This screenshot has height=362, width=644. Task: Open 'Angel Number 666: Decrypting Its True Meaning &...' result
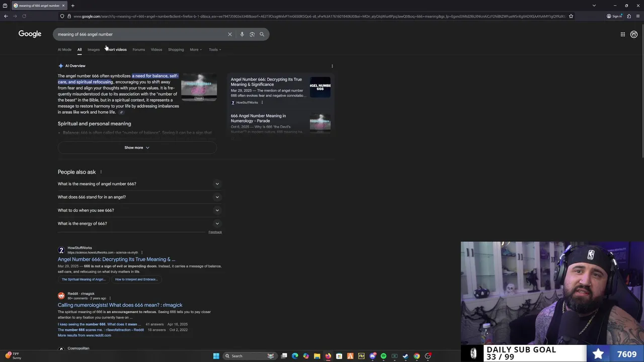116,259
